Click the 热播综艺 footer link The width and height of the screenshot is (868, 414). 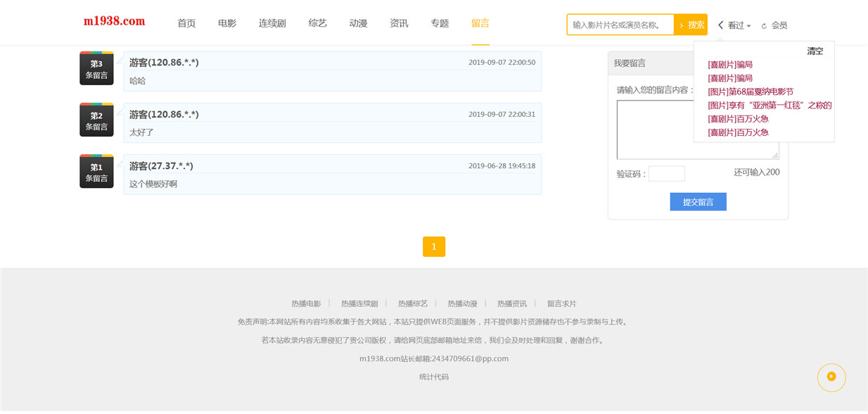click(413, 304)
